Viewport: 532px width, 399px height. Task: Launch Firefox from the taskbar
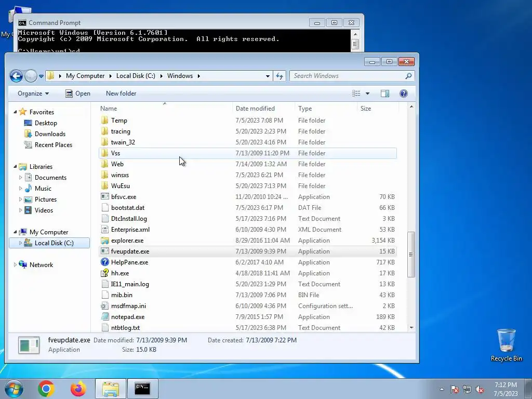[78, 389]
